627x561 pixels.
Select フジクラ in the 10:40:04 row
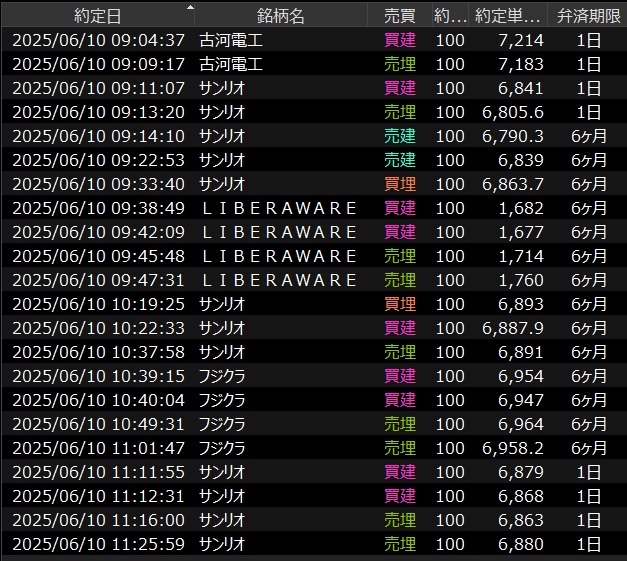(x=222, y=400)
